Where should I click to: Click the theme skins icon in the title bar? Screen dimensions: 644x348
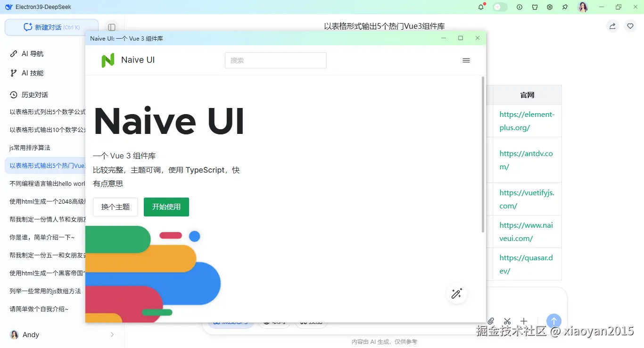[x=535, y=7]
